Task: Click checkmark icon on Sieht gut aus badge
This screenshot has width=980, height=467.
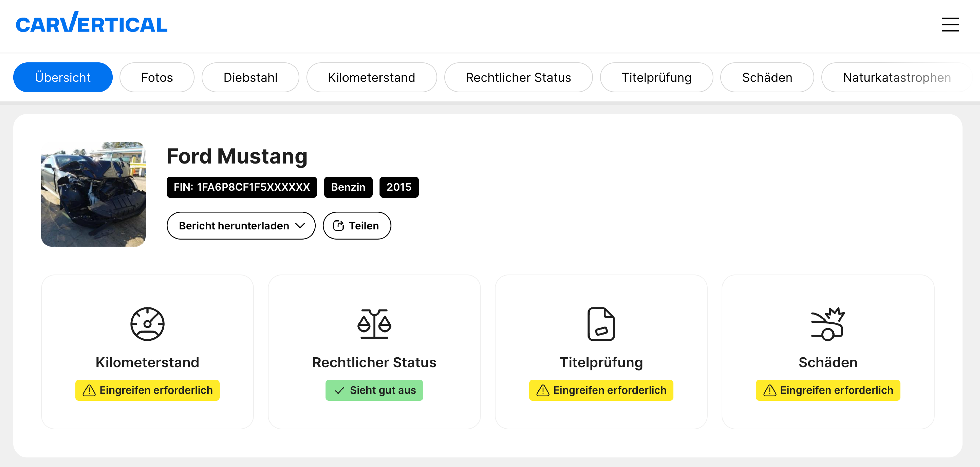Action: 339,390
